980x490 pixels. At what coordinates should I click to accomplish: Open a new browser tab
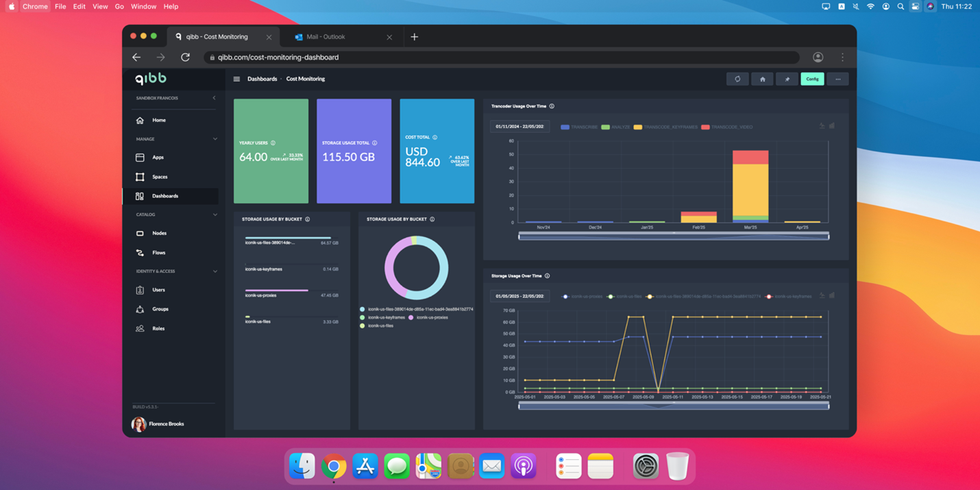pyautogui.click(x=414, y=37)
